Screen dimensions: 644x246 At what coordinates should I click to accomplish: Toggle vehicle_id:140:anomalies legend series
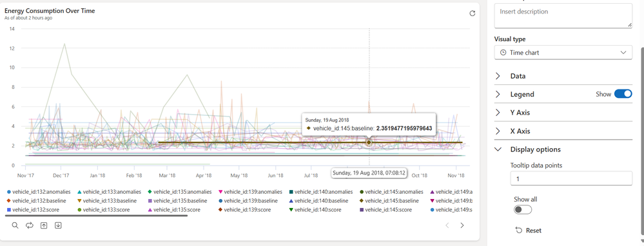321,191
